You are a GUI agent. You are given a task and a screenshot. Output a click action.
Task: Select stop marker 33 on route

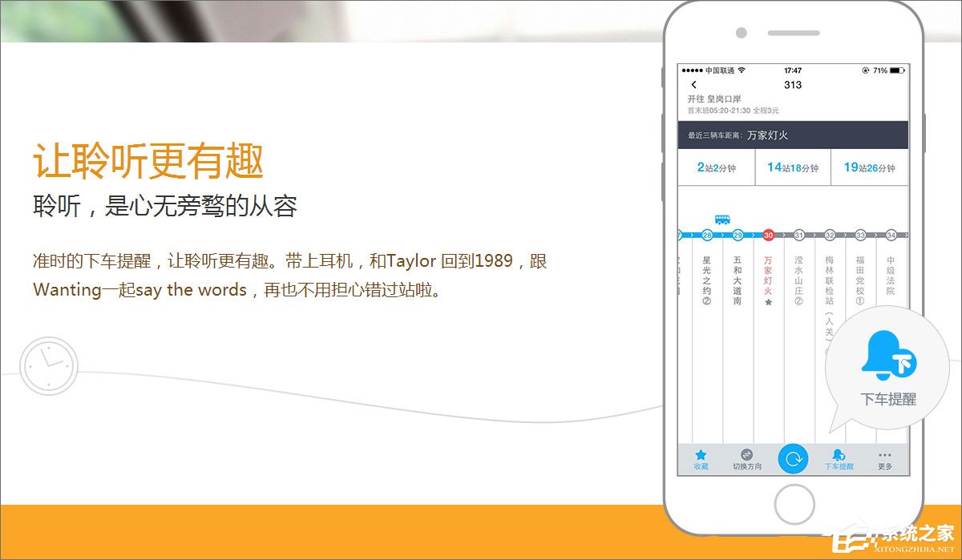[860, 236]
